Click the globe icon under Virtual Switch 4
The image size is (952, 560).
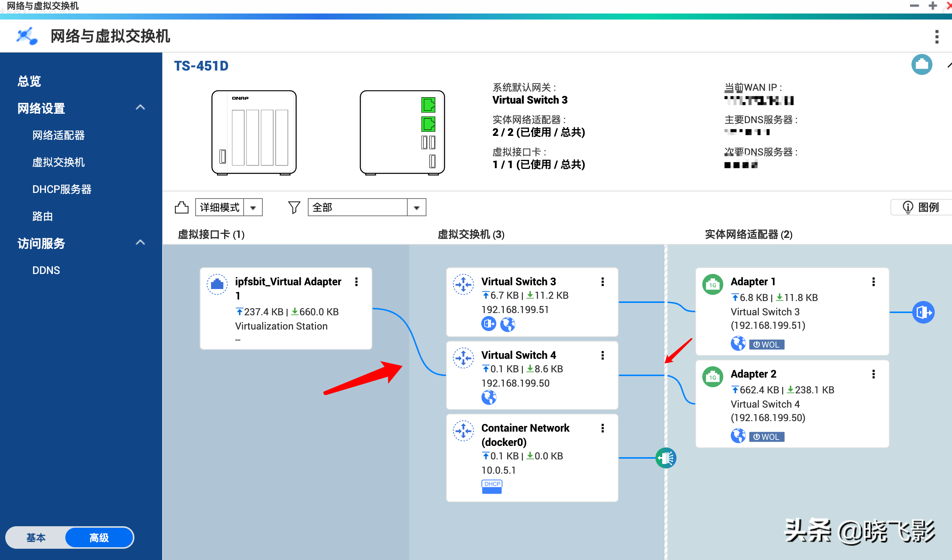488,397
